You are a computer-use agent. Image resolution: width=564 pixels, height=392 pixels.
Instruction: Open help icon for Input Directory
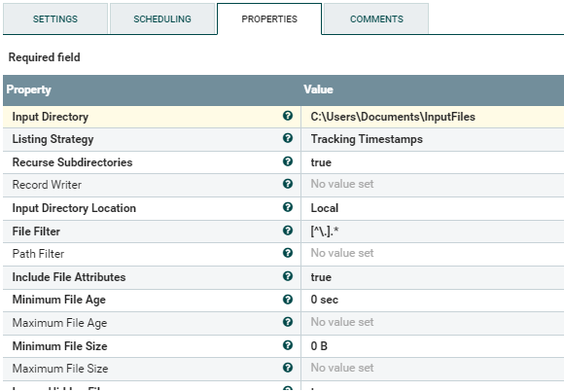pyautogui.click(x=288, y=116)
